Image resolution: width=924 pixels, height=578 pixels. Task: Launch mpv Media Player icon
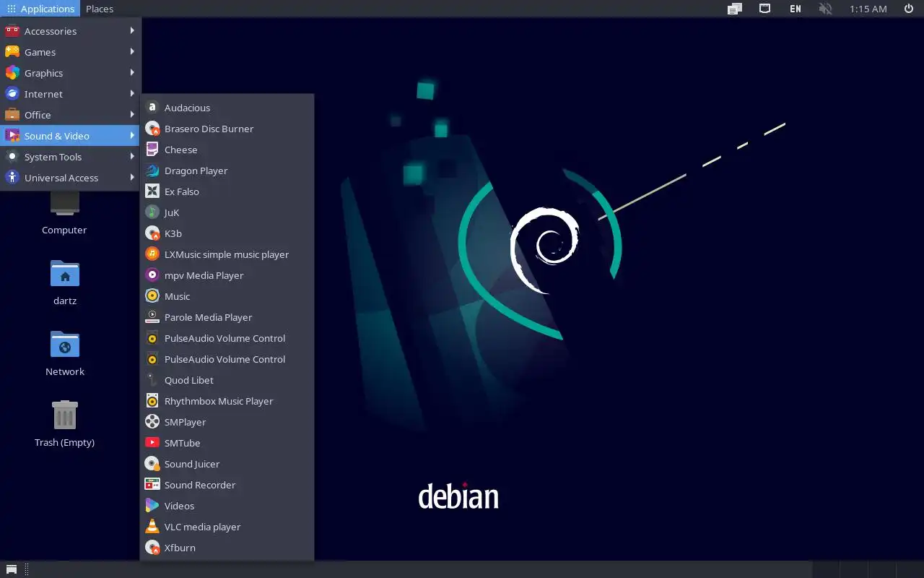point(152,275)
